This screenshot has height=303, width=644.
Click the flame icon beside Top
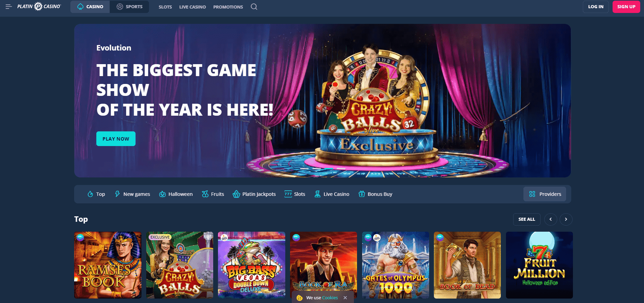tap(90, 194)
